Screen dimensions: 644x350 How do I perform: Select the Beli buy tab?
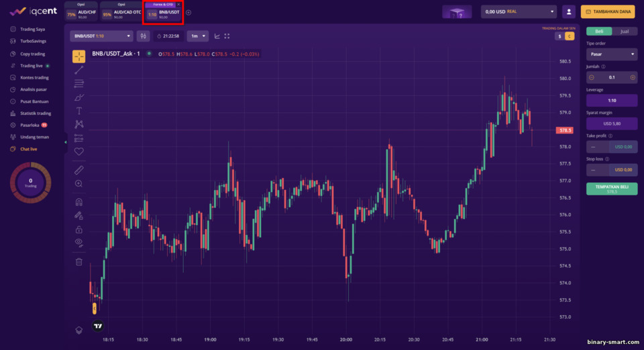click(x=599, y=32)
